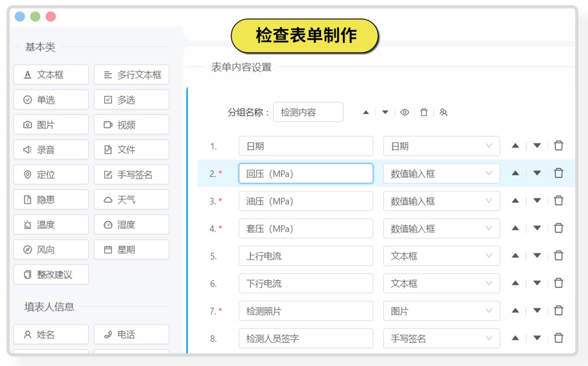Move the 检测内容 group up

pyautogui.click(x=366, y=113)
